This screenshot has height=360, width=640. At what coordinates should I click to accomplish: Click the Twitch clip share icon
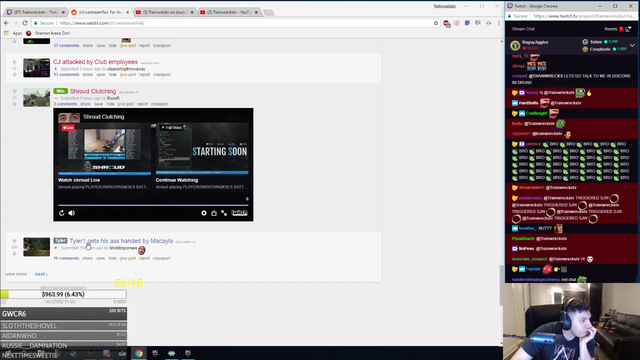pos(214,213)
